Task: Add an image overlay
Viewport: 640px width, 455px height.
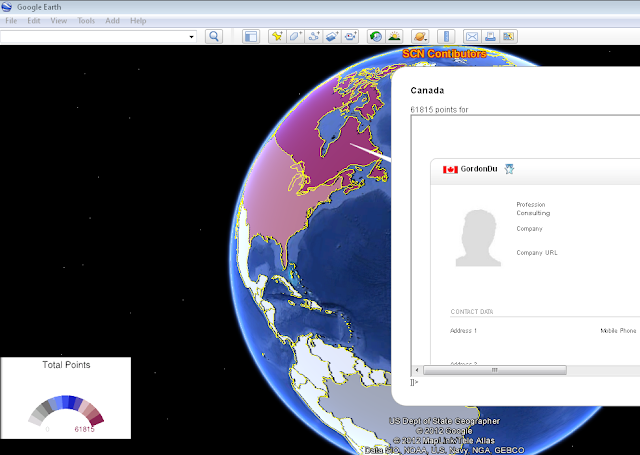Action: [332, 37]
